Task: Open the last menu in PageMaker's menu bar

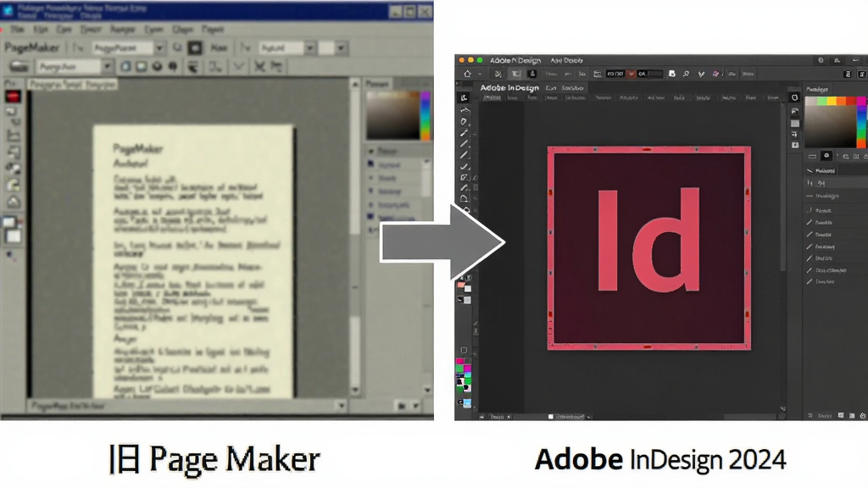Action: pyautogui.click(x=213, y=29)
